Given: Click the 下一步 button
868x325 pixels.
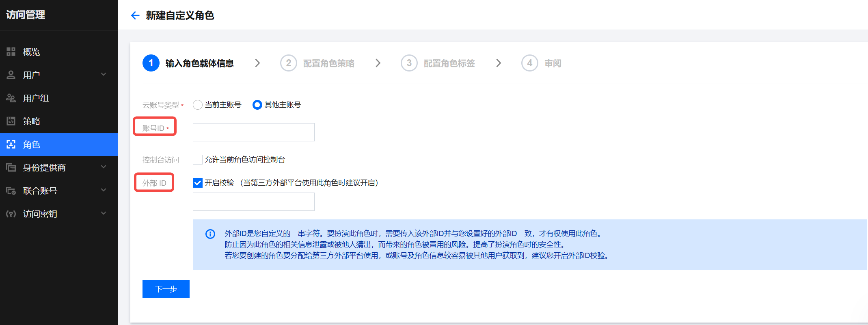Looking at the screenshot, I should pos(166,289).
